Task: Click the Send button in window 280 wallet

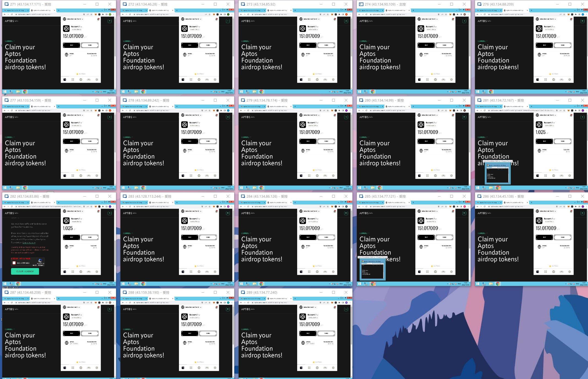Action: (x=445, y=141)
